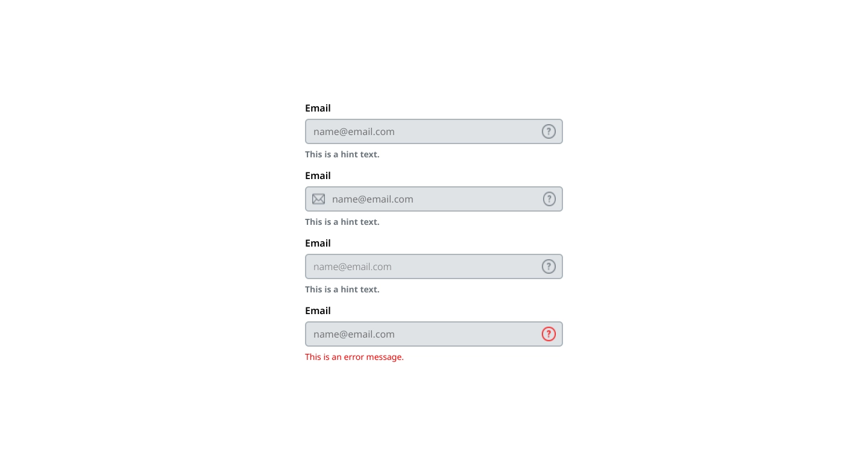
Task: Click the Email label above the envelope field
Action: click(x=318, y=175)
